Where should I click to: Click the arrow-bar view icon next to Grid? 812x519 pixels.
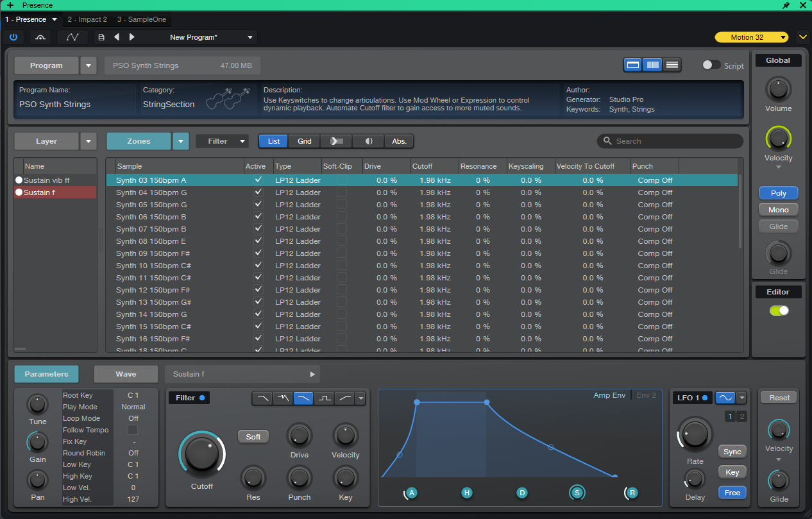click(x=337, y=141)
